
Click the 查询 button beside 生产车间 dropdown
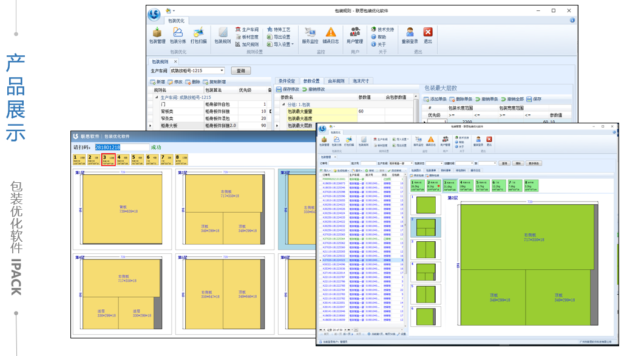tap(240, 71)
